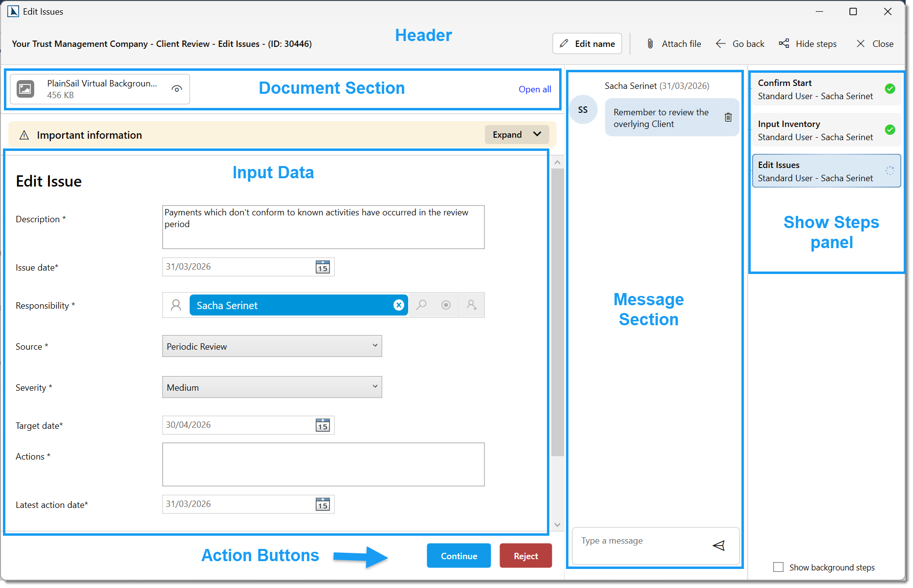The height and width of the screenshot is (588, 913).
Task: Delete the overlying Client reminder message
Action: pyautogui.click(x=728, y=117)
